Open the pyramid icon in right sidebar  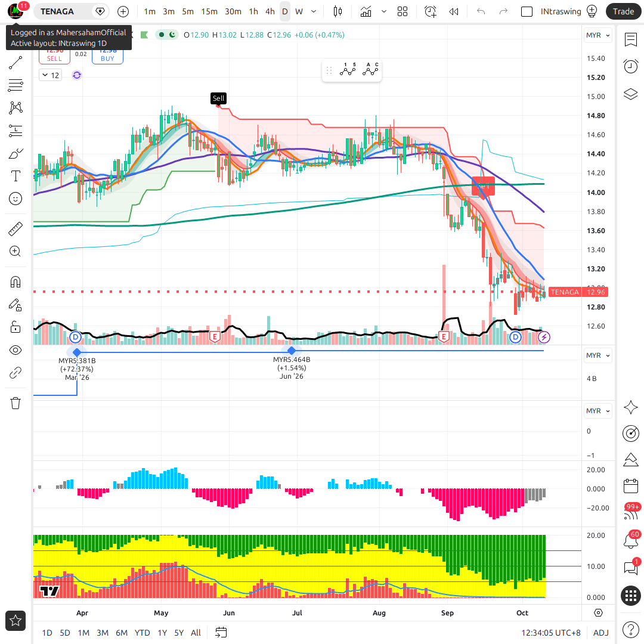pyautogui.click(x=630, y=460)
